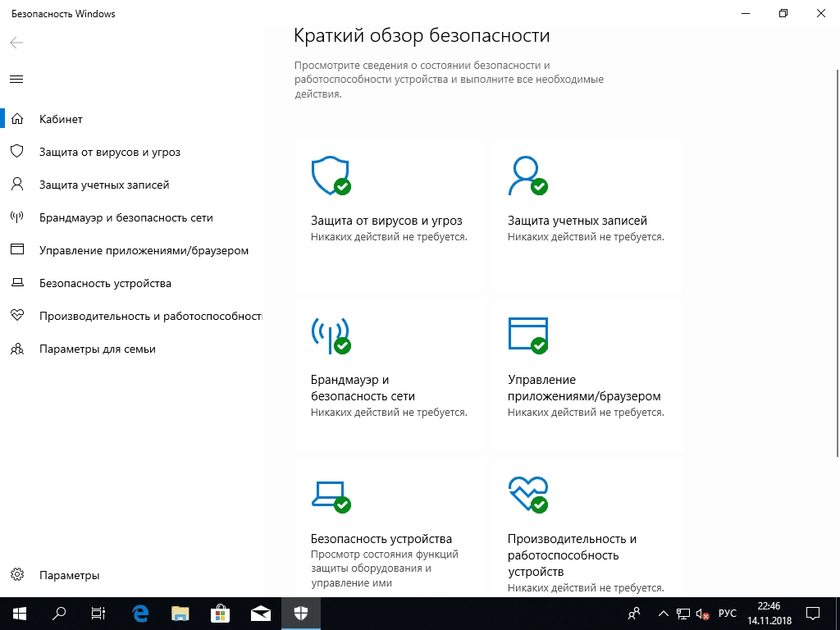Click the antenna firewall icon in the sidebar
The width and height of the screenshot is (840, 630).
click(17, 217)
